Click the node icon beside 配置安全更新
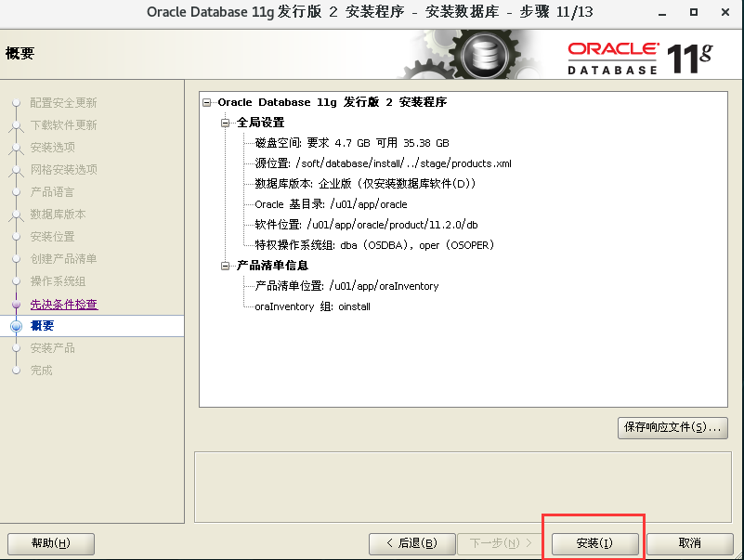 [x=16, y=102]
